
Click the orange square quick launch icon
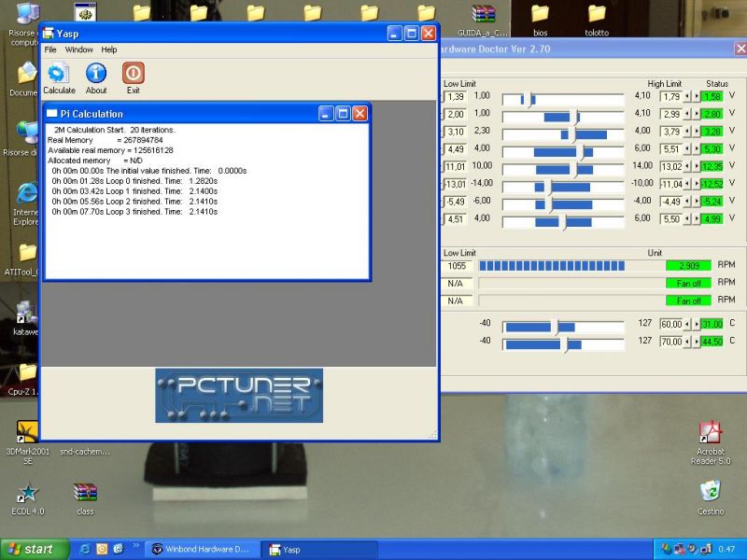[102, 549]
